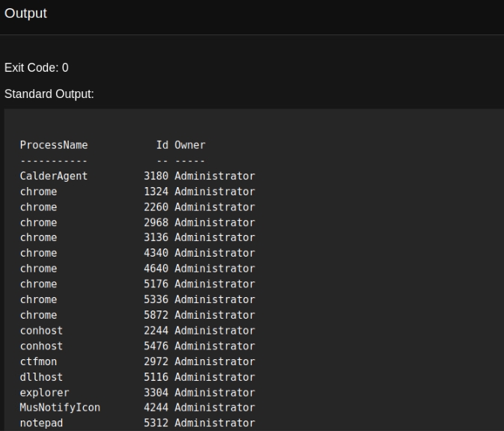504x431 pixels.
Task: Click the chrome row with ID 1324
Action: (38, 192)
